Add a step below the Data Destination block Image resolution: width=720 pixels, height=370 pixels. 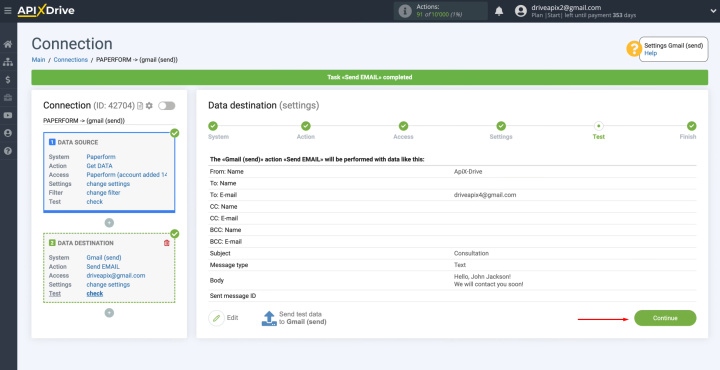(109, 313)
